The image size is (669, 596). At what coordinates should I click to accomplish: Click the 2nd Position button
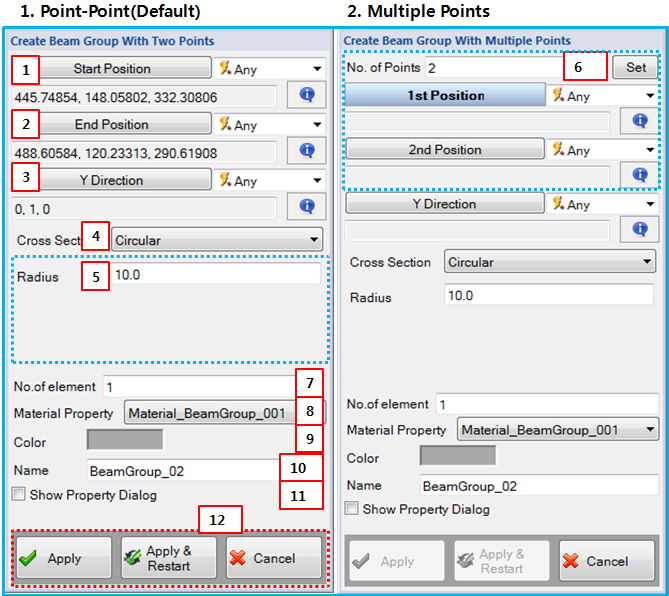click(x=445, y=149)
